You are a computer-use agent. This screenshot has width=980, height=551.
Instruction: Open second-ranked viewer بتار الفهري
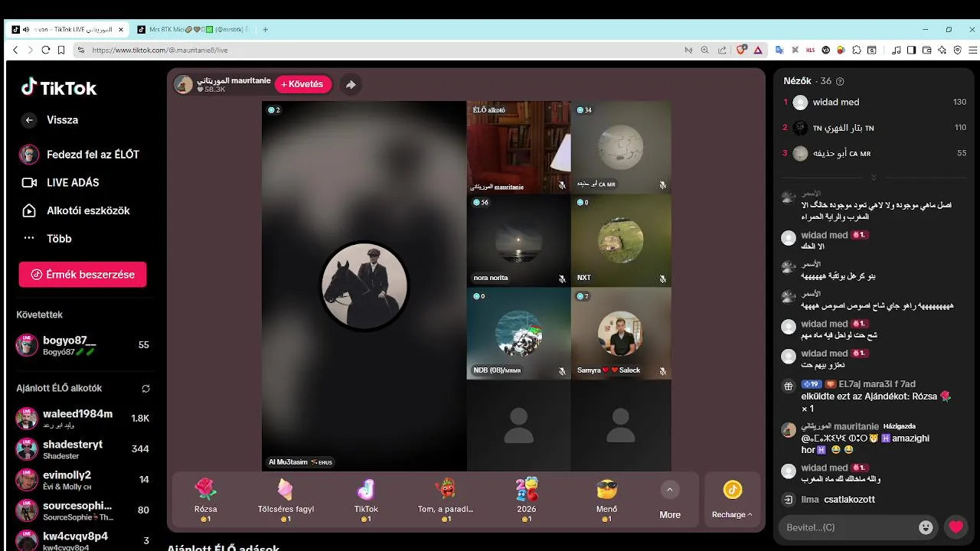(x=874, y=128)
